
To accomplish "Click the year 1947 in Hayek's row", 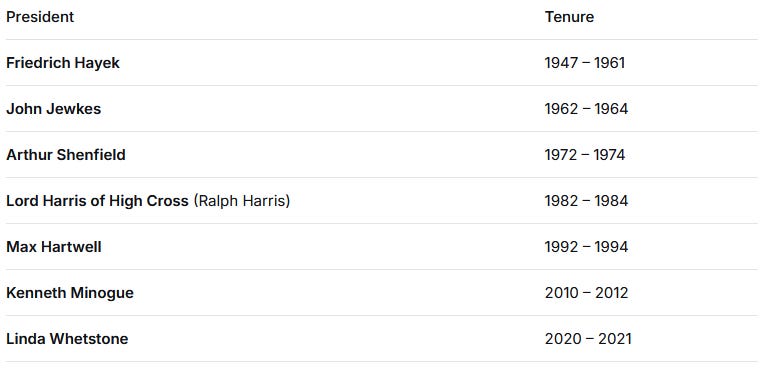I will (561, 63).
